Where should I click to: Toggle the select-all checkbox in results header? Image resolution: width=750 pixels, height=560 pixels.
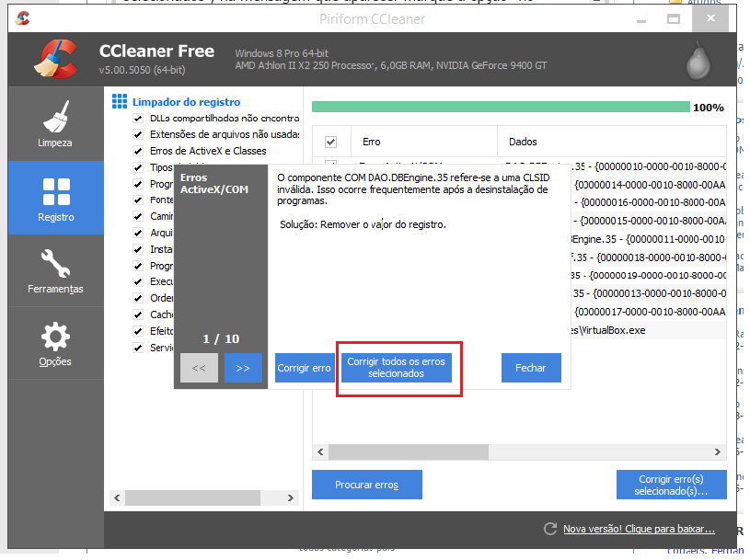click(x=330, y=142)
